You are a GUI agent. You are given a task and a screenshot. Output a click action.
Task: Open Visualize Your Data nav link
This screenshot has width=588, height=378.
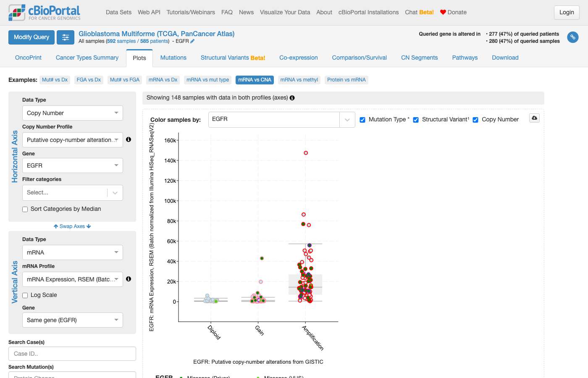(285, 12)
